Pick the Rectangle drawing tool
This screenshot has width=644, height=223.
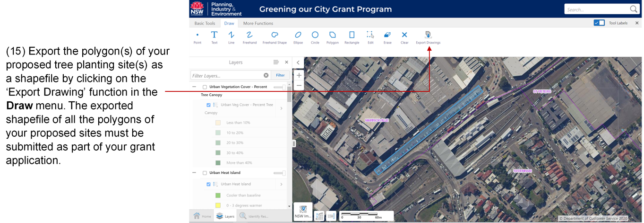point(352,37)
